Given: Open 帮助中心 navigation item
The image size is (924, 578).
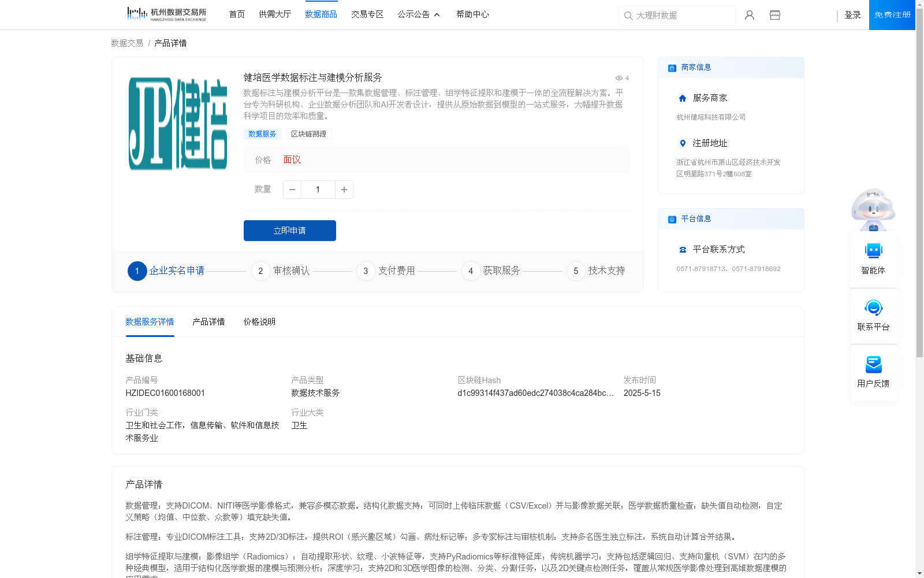Looking at the screenshot, I should click(x=472, y=14).
